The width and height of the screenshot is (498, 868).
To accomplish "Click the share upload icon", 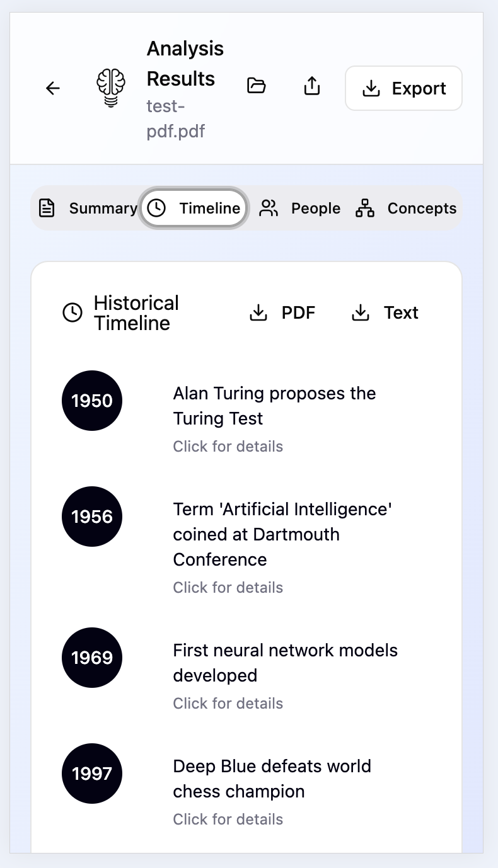I will coord(312,86).
